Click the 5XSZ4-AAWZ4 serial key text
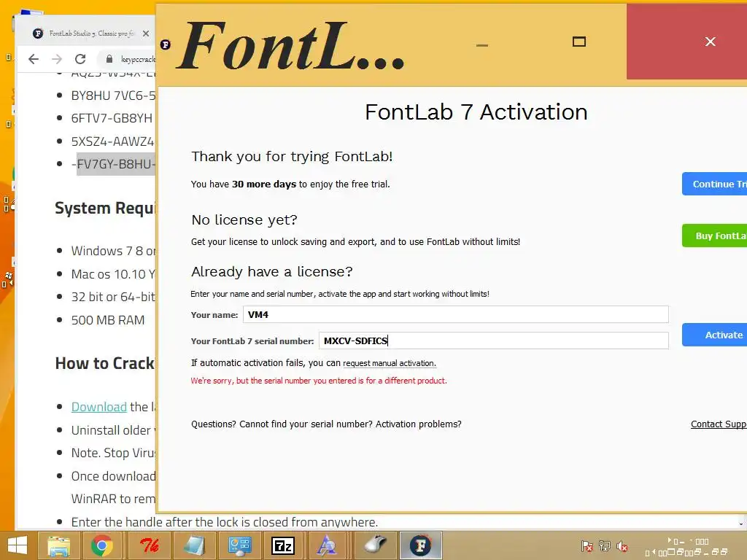 [x=113, y=141]
